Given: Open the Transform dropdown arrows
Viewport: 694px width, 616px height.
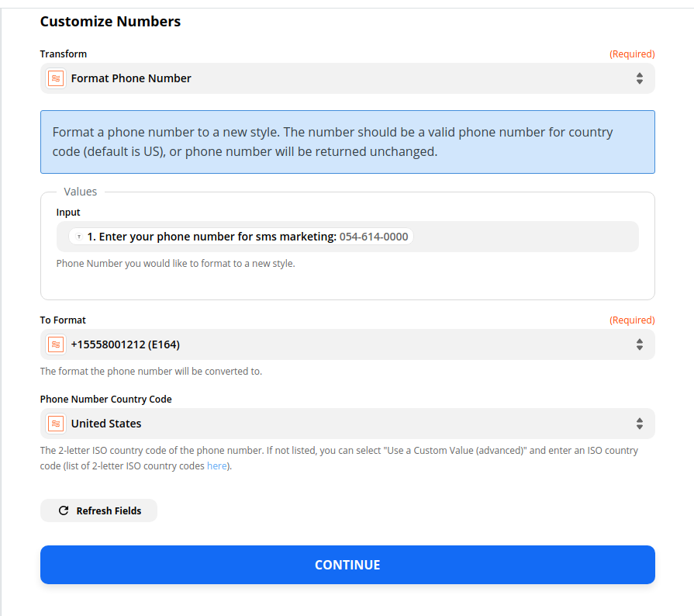Looking at the screenshot, I should coord(639,78).
